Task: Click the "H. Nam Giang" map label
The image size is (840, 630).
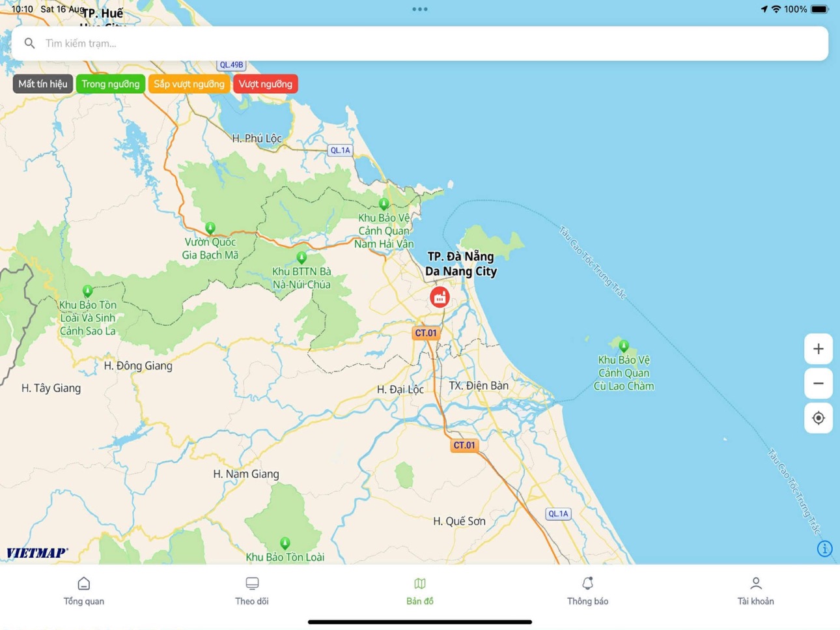Action: (x=246, y=474)
